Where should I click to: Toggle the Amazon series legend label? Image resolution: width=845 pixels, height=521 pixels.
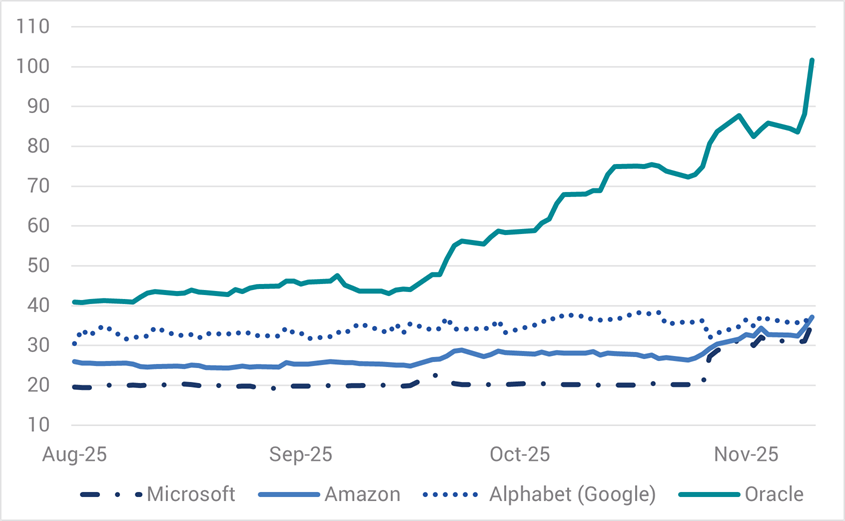pyautogui.click(x=362, y=494)
